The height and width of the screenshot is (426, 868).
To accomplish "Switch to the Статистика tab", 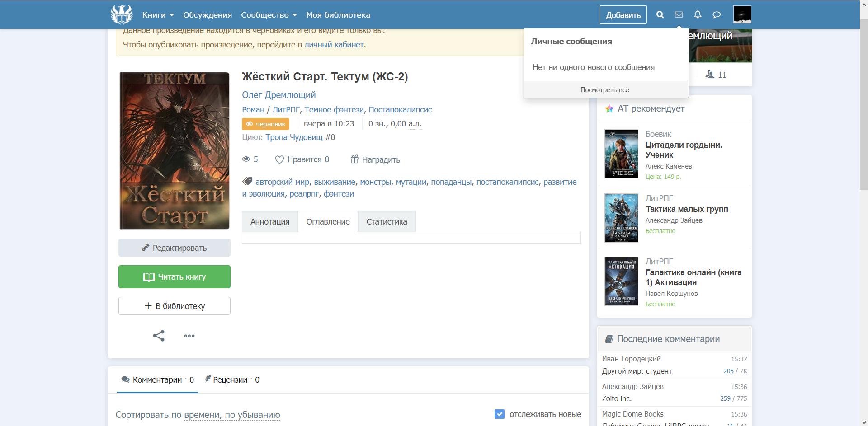I will [387, 221].
